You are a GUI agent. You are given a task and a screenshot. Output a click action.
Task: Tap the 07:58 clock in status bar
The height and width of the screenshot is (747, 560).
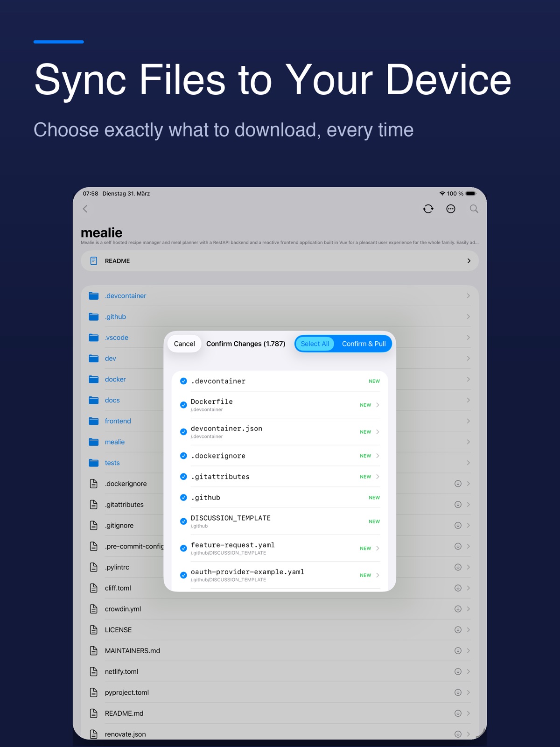(x=91, y=193)
